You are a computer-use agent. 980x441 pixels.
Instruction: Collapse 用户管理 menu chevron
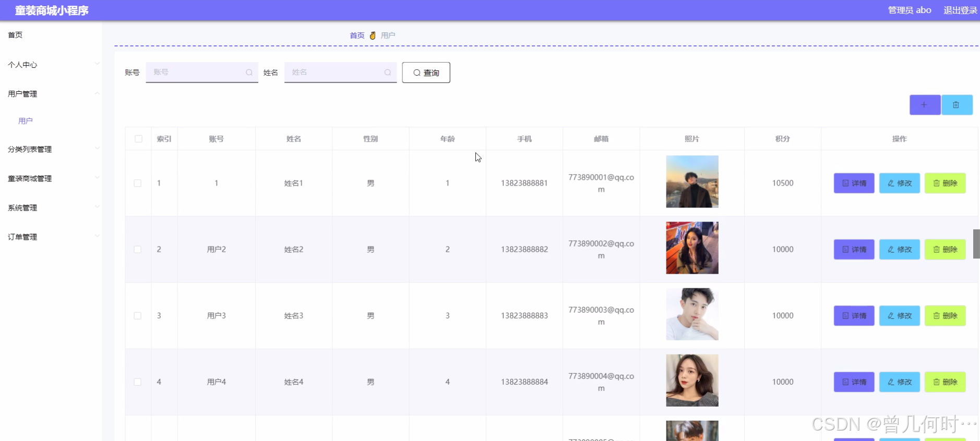click(97, 93)
